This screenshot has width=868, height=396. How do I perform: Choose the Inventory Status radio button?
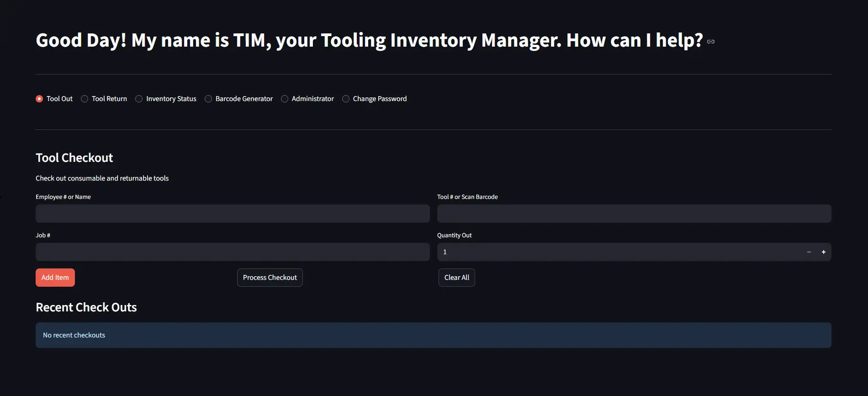[x=139, y=99]
